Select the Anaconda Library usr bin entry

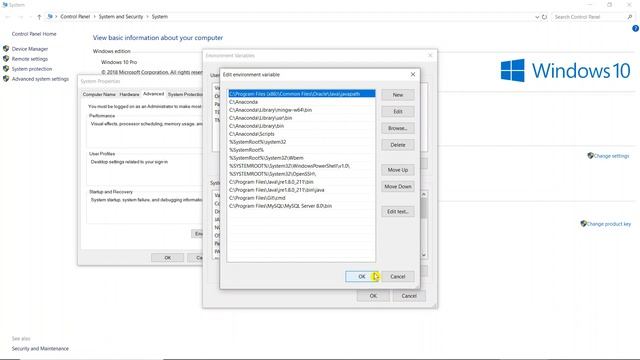point(302,118)
